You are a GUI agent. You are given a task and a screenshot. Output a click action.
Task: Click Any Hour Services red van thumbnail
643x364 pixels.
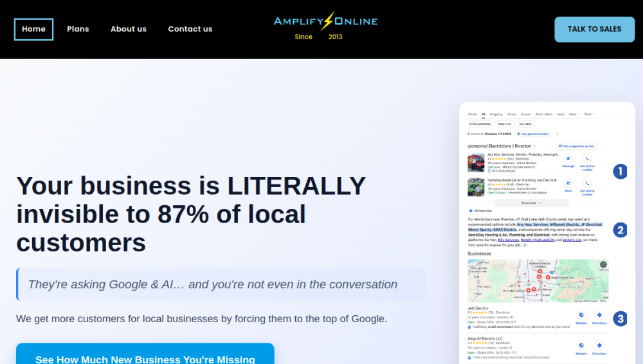(x=476, y=163)
